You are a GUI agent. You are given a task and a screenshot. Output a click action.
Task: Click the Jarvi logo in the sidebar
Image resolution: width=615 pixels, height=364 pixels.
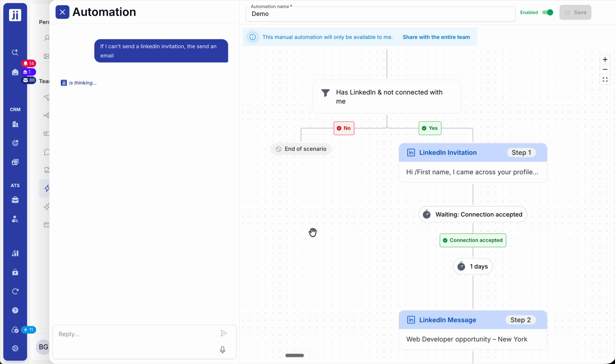(x=15, y=15)
